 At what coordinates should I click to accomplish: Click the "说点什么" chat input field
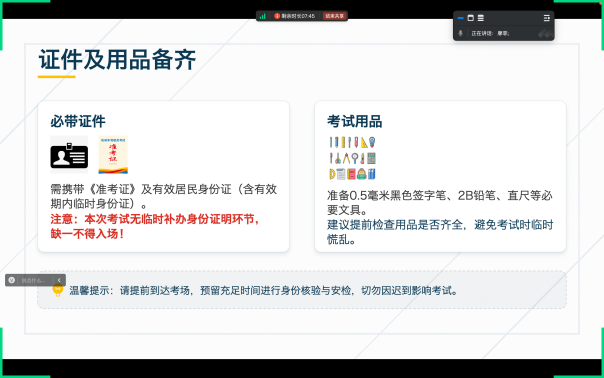click(33, 281)
